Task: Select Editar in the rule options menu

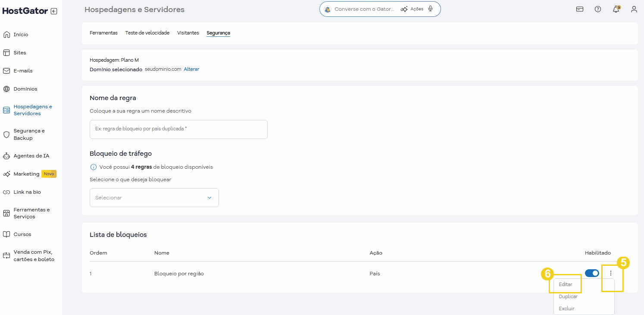Action: (565, 284)
